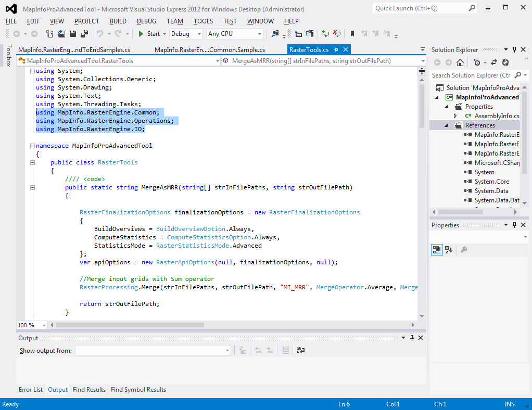Viewport: 532px width, 410px height.
Task: Open the Any CPU platform dropdown
Action: pyautogui.click(x=260, y=34)
